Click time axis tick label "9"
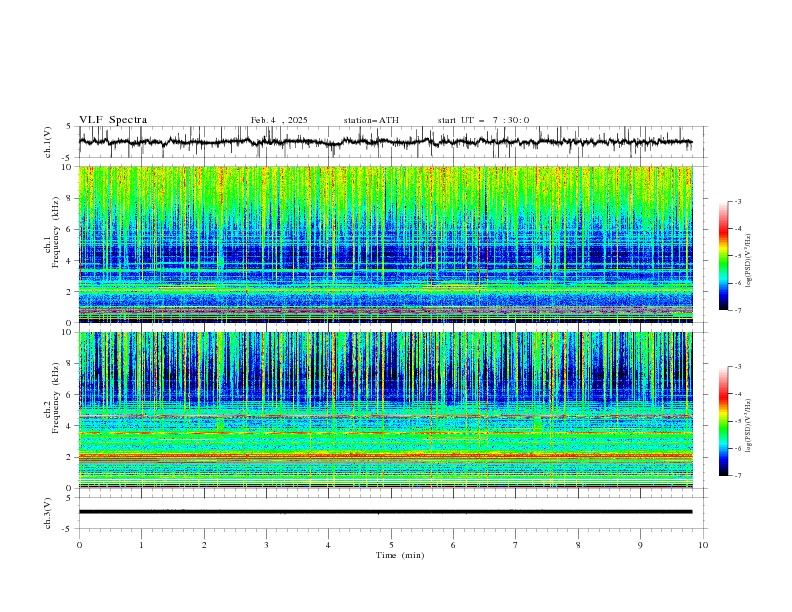This screenshot has width=792, height=612. [640, 545]
